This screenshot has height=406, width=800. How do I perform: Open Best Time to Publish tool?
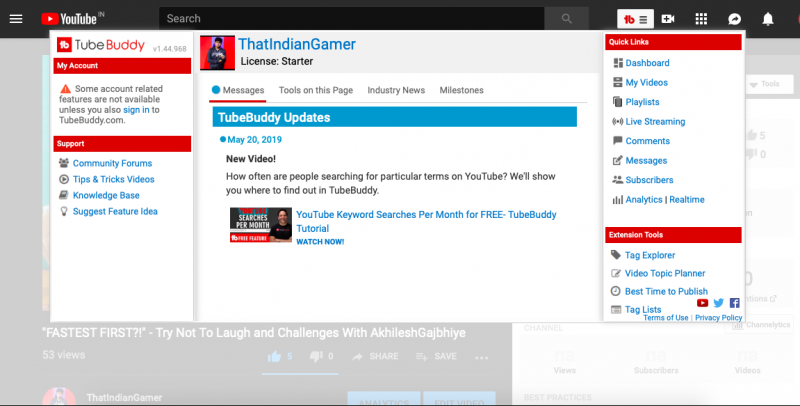pyautogui.click(x=666, y=291)
